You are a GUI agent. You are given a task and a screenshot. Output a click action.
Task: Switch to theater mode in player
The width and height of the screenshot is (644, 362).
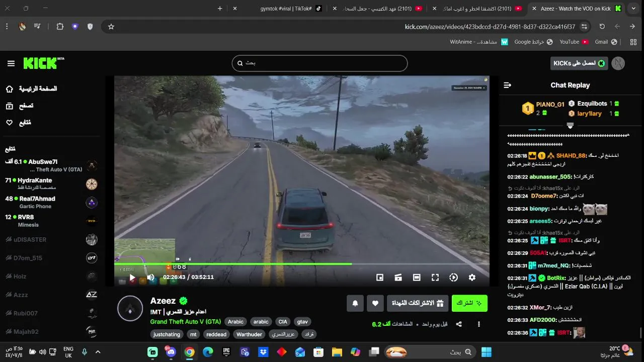coord(417,277)
